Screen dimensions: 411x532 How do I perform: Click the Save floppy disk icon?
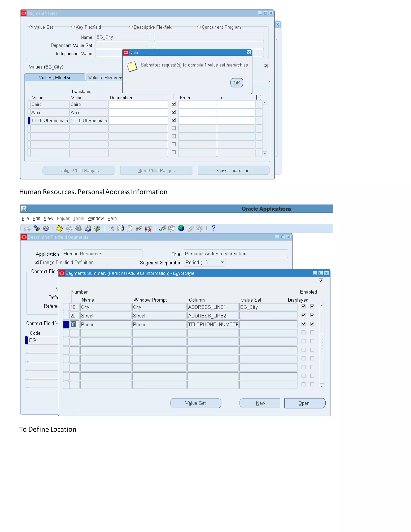(x=60, y=228)
